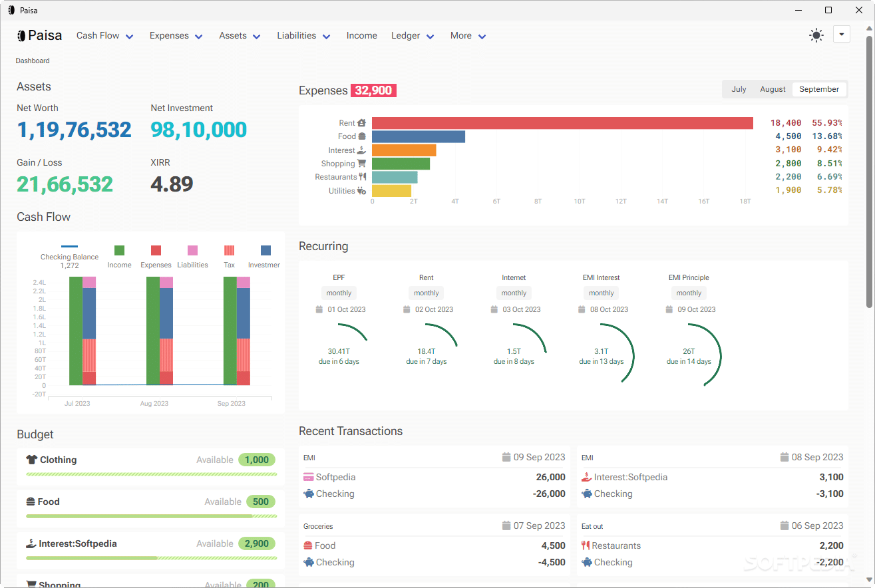Viewport: 875px width, 588px height.
Task: Switch expenses to July
Action: [x=739, y=89]
